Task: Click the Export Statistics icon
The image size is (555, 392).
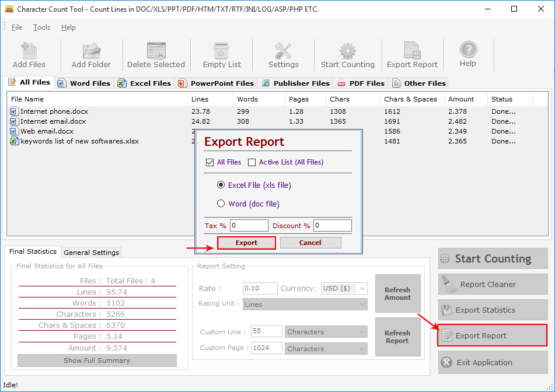Action: [446, 310]
